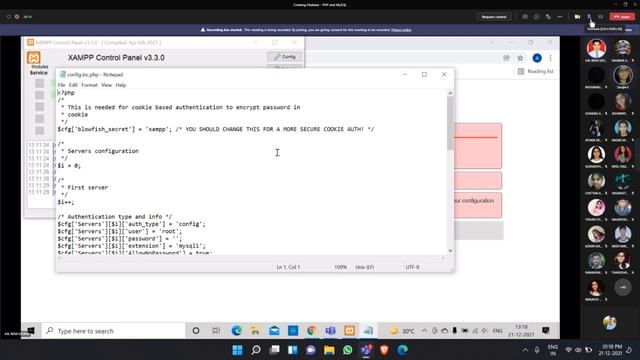Open the File menu in Notepad
Image resolution: width=640 pixels, height=360 pixels.
coord(61,85)
